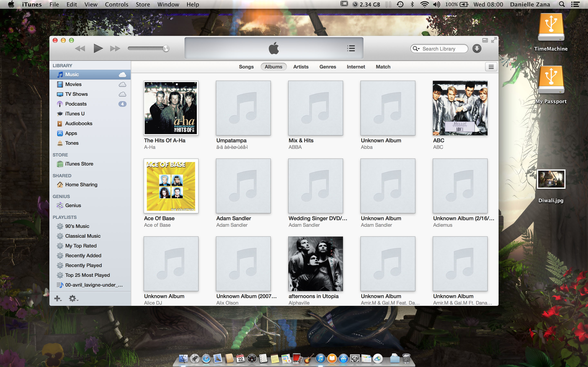Open the Up Next list icon
Image resolution: width=588 pixels, height=367 pixels.
[x=351, y=48]
